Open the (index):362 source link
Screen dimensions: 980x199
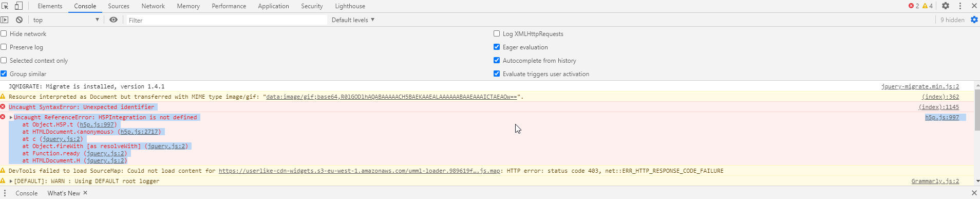coord(940,97)
